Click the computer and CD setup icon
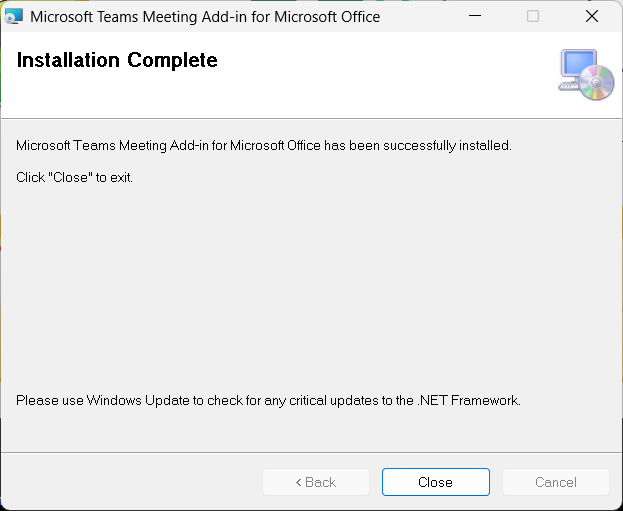This screenshot has width=623, height=511. [585, 75]
